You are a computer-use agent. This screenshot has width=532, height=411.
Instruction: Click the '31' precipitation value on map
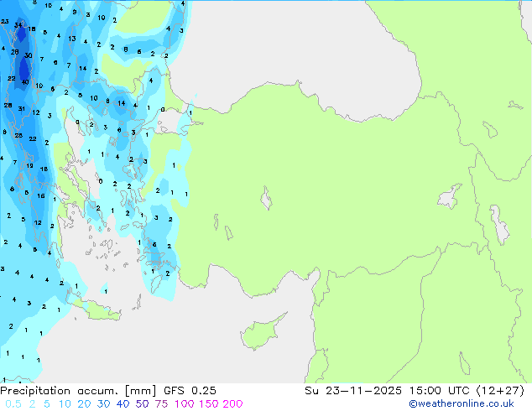pyautogui.click(x=21, y=109)
